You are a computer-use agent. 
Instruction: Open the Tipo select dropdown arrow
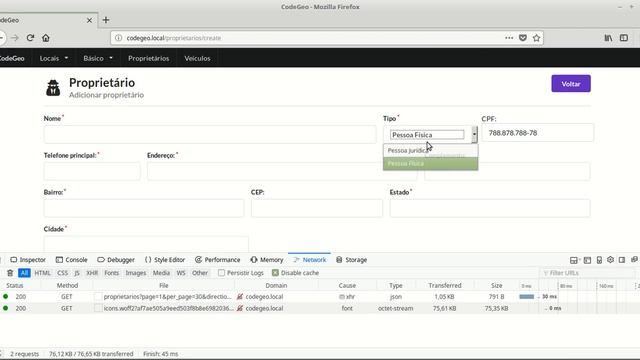[474, 134]
